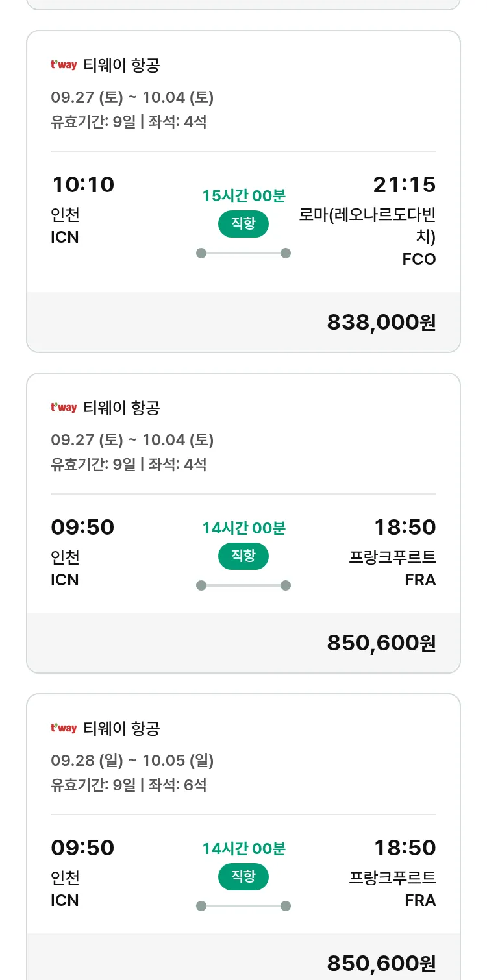Click the 09.28 (일) ~ 10.05 (일) date range
This screenshot has height=980, width=487.
click(x=132, y=760)
